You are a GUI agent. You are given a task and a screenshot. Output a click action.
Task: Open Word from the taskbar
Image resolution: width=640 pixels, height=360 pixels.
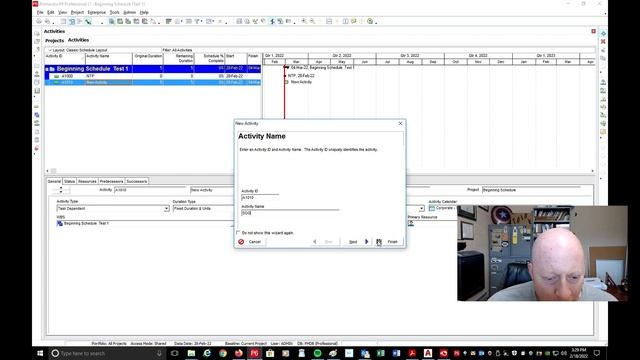(396, 353)
